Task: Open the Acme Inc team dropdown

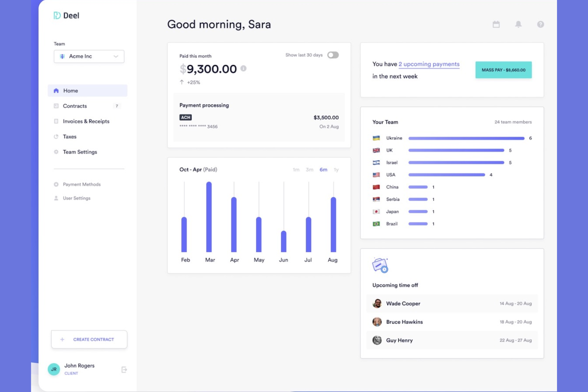Action: [x=89, y=56]
